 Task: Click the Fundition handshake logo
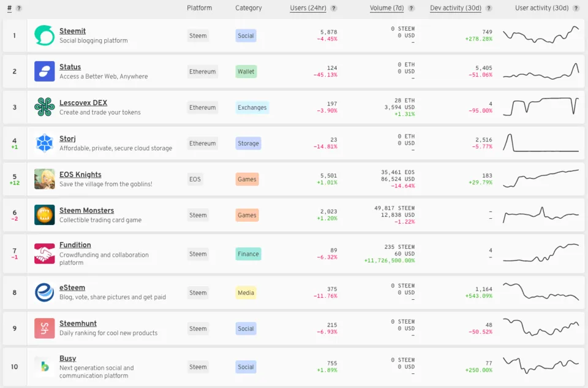44,254
